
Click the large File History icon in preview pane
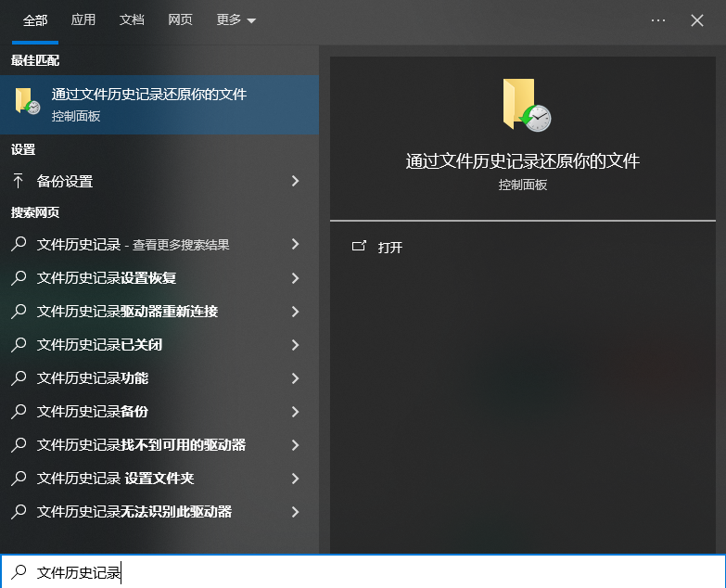tap(525, 104)
